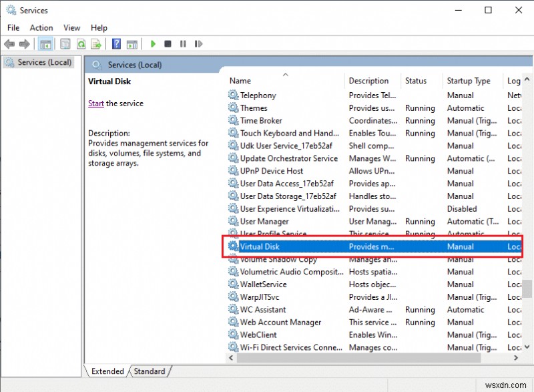Toggle the action pane visibility
The image size is (534, 392).
[131, 44]
